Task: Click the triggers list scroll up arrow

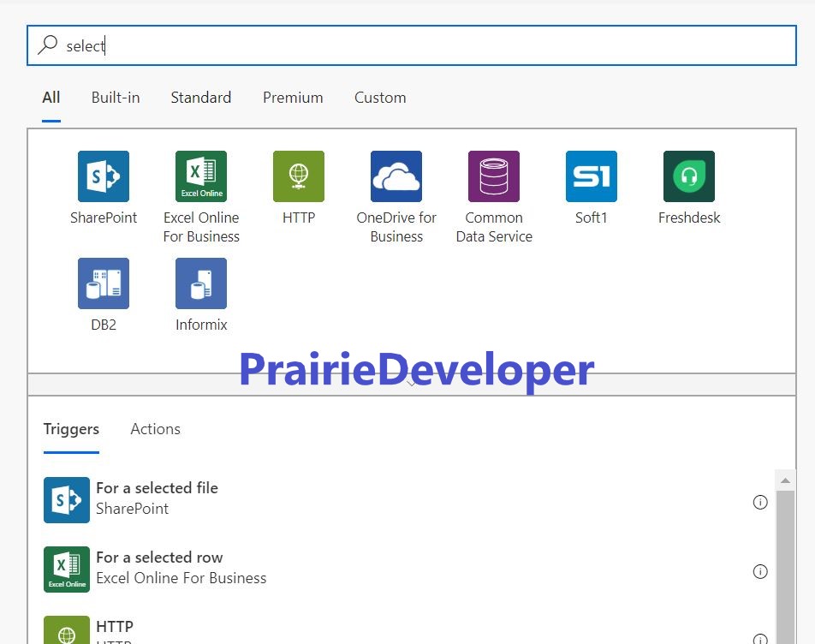Action: (785, 480)
